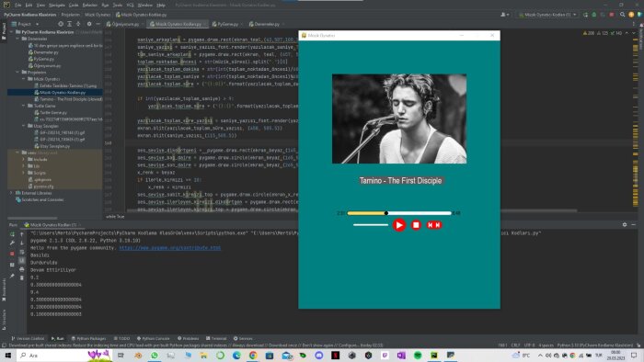Open Run panel settings gear
644x362 pixels.
625,225
